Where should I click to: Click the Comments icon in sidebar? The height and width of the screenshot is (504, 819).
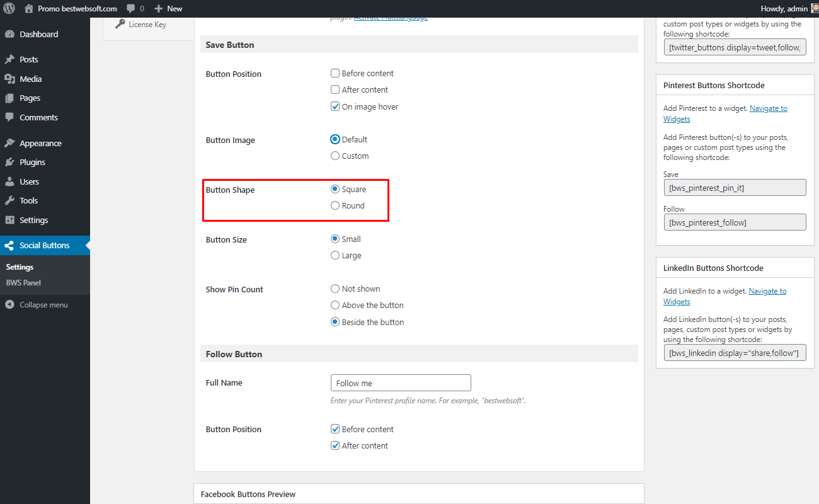[9, 117]
